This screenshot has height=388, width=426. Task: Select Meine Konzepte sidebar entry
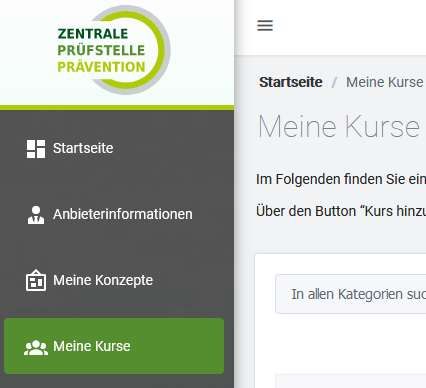pos(103,280)
